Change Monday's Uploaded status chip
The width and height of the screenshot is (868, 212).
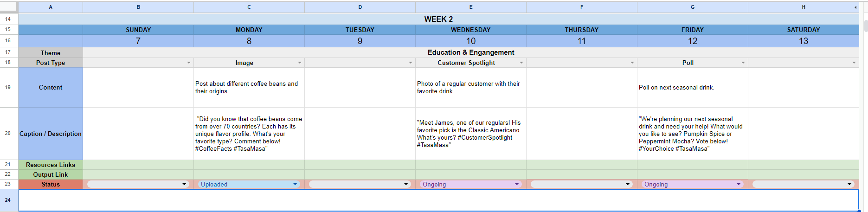249,184
